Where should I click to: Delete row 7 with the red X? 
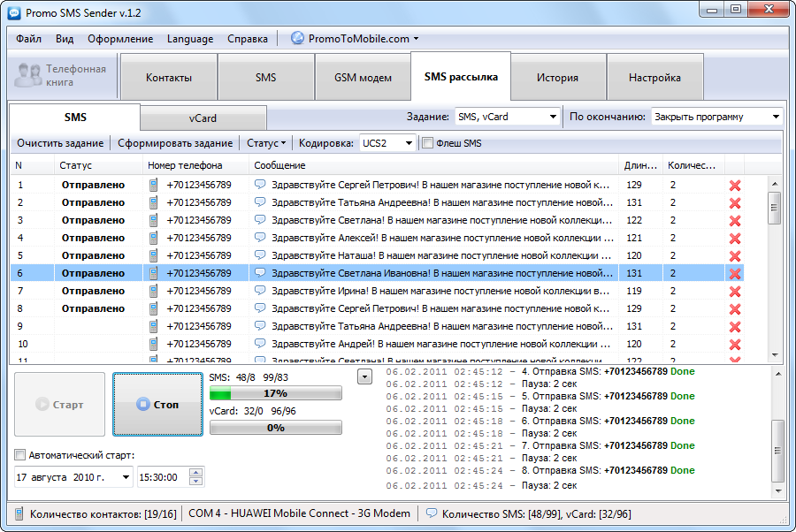point(735,292)
